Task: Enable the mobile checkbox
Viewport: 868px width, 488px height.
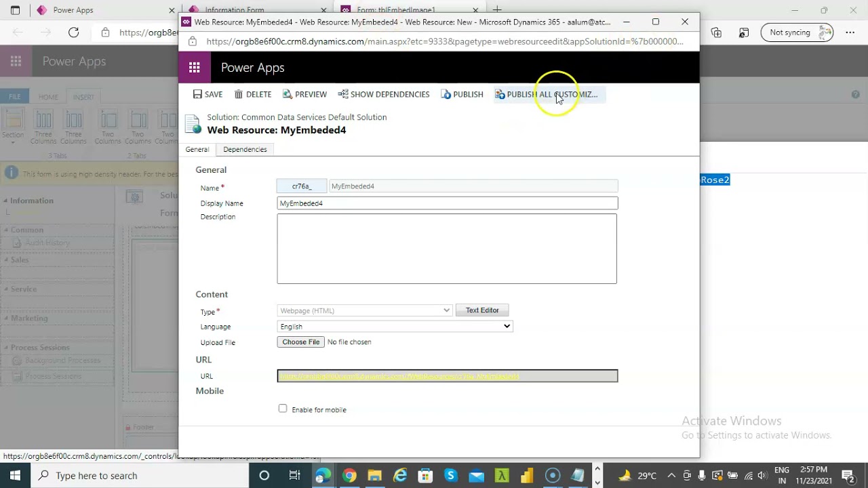Action: coord(283,409)
